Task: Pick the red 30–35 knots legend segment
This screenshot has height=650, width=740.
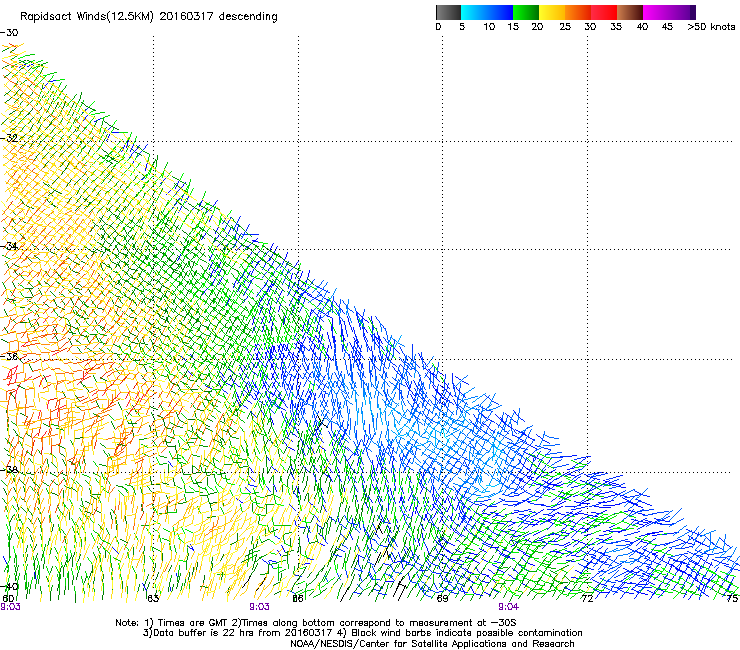Action: [x=604, y=12]
